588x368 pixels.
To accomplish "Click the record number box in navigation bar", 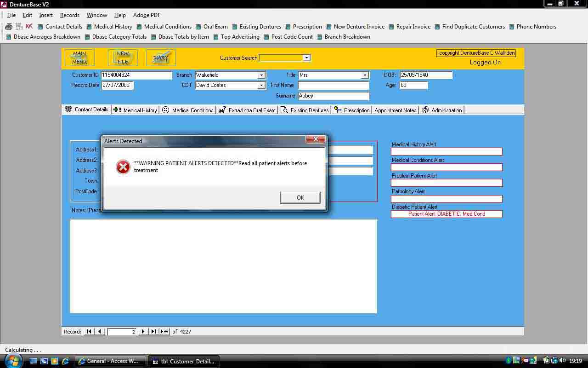I will pos(122,332).
